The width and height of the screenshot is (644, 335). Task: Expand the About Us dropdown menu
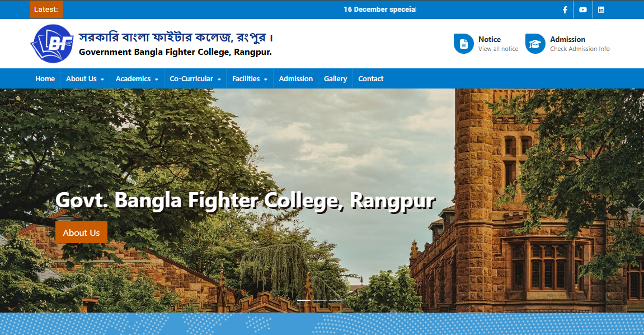pyautogui.click(x=85, y=78)
